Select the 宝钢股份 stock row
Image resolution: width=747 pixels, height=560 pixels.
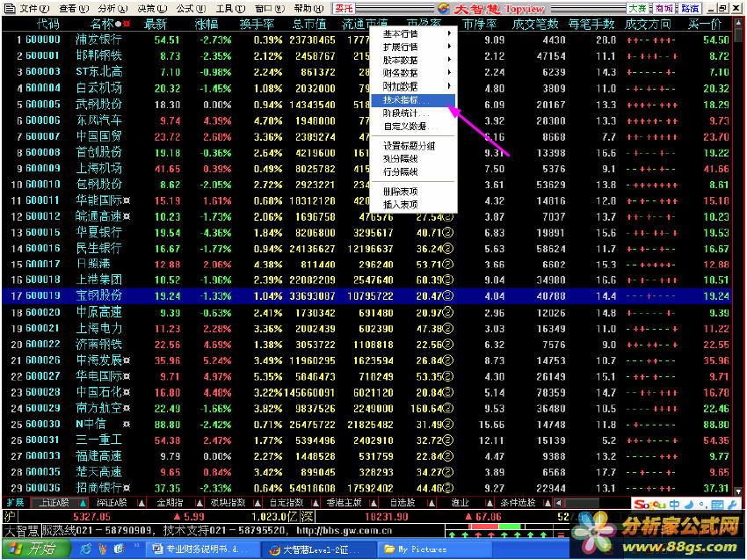pyautogui.click(x=366, y=296)
